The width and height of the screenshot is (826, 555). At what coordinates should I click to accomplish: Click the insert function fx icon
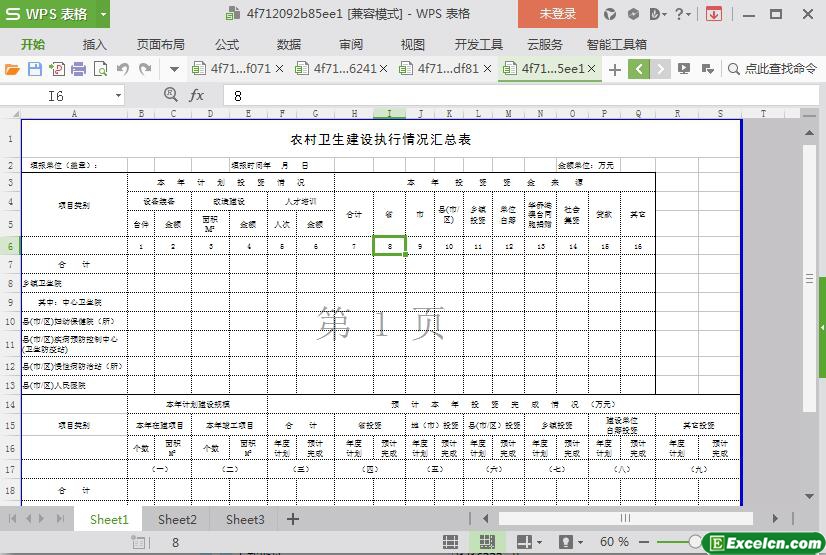click(x=197, y=95)
